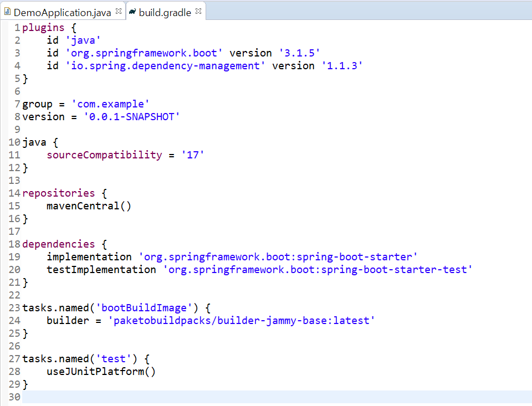Click mavenCentral() in the repositories block
The width and height of the screenshot is (532, 406).
click(89, 206)
